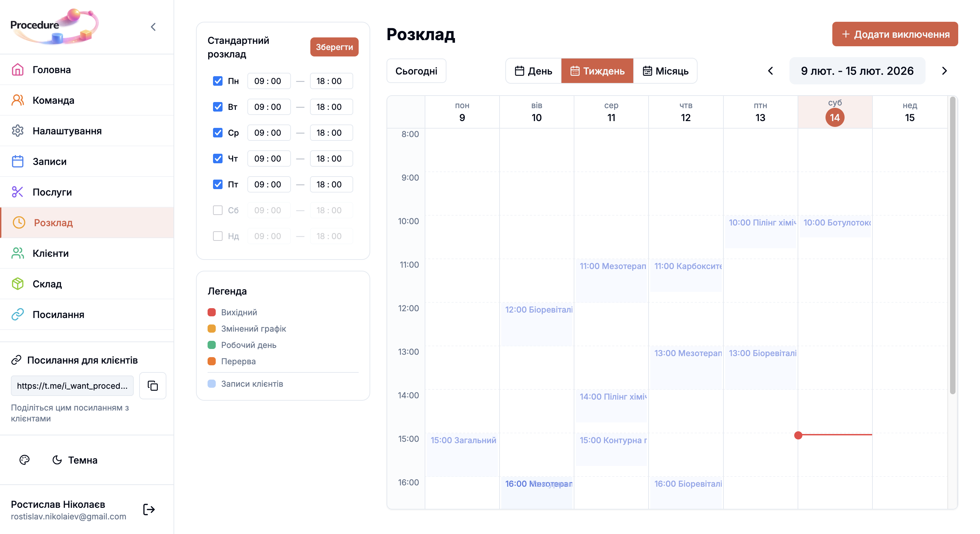
Task: Click the copy client link icon
Action: pyautogui.click(x=152, y=385)
